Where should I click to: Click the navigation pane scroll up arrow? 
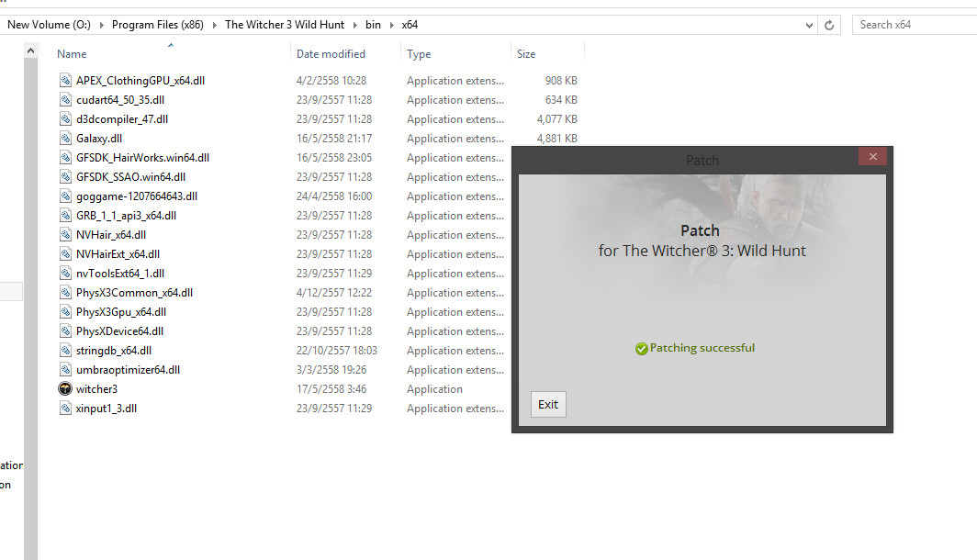[x=30, y=51]
